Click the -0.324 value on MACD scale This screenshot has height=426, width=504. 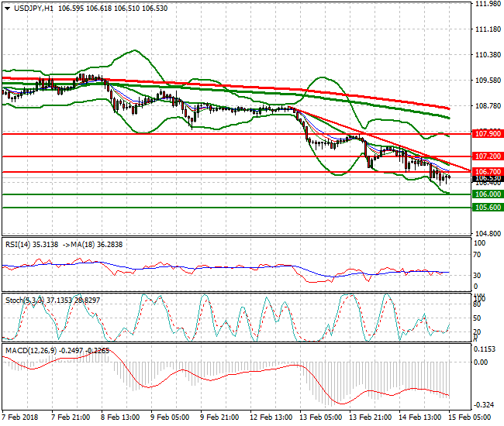[485, 405]
